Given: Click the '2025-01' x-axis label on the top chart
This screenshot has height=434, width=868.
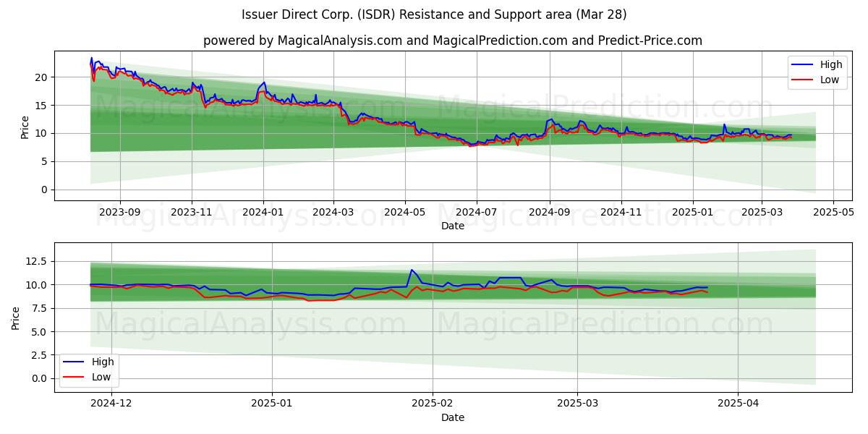Looking at the screenshot, I should [x=693, y=213].
